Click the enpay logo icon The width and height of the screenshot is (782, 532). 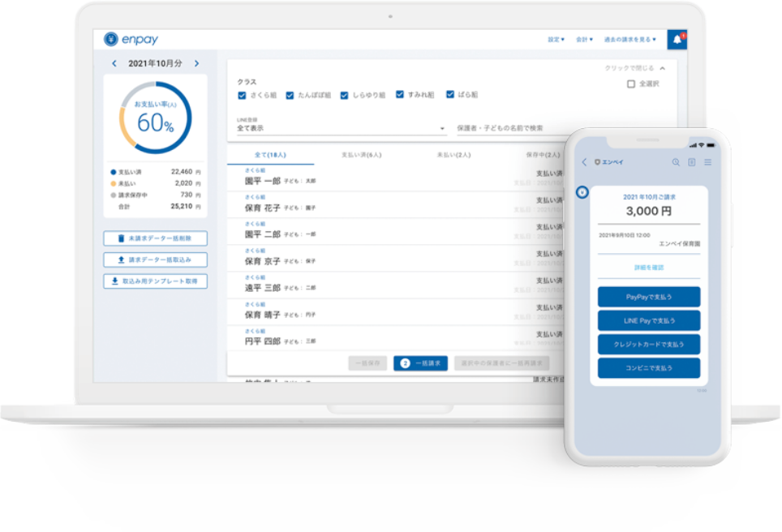(x=111, y=39)
